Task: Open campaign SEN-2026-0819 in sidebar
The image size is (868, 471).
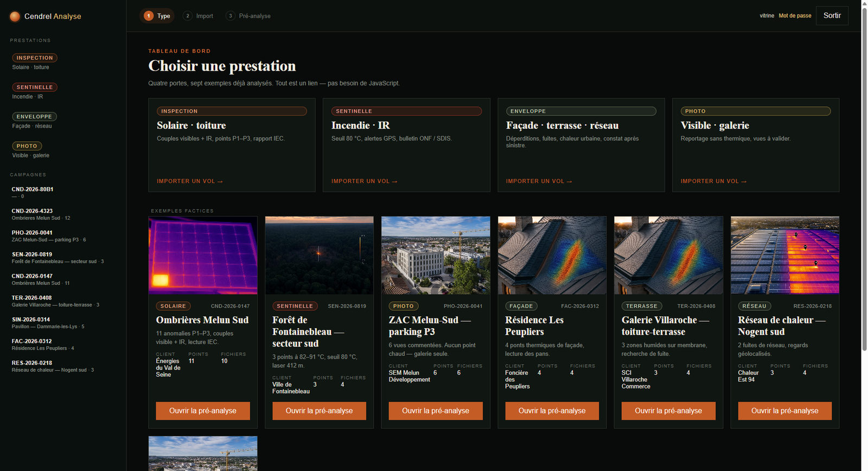Action: coord(58,258)
